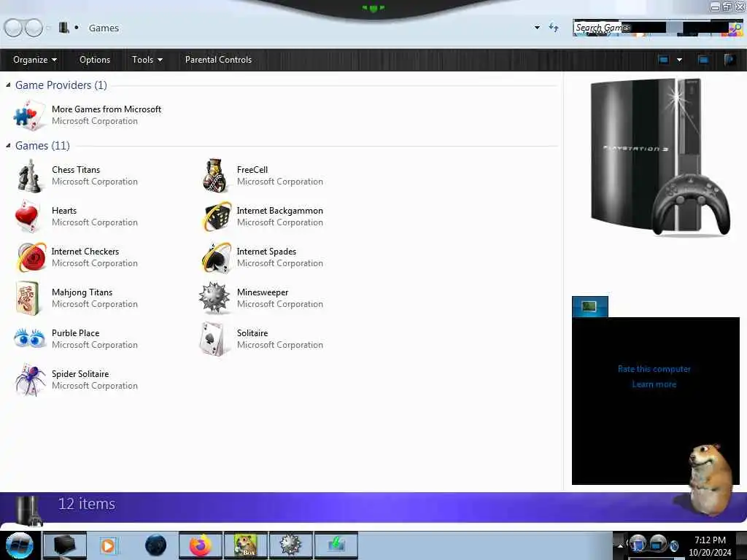
Task: Open Chess Titans game icon
Action: 28,176
